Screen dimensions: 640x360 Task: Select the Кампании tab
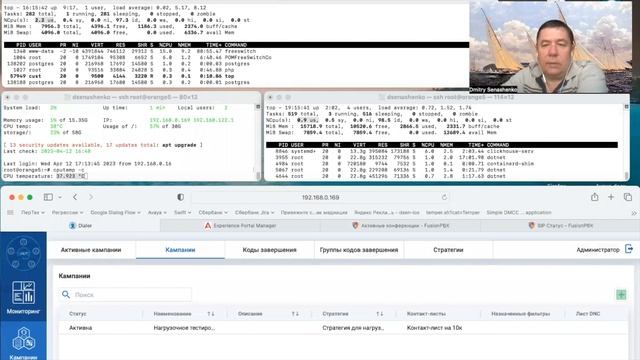coord(180,250)
